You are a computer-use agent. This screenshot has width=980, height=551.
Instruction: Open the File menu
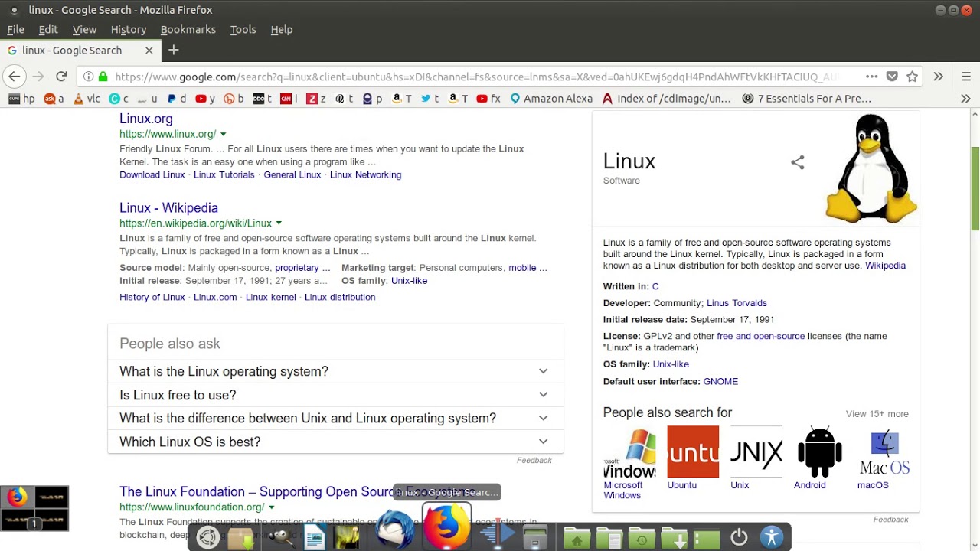tap(15, 29)
